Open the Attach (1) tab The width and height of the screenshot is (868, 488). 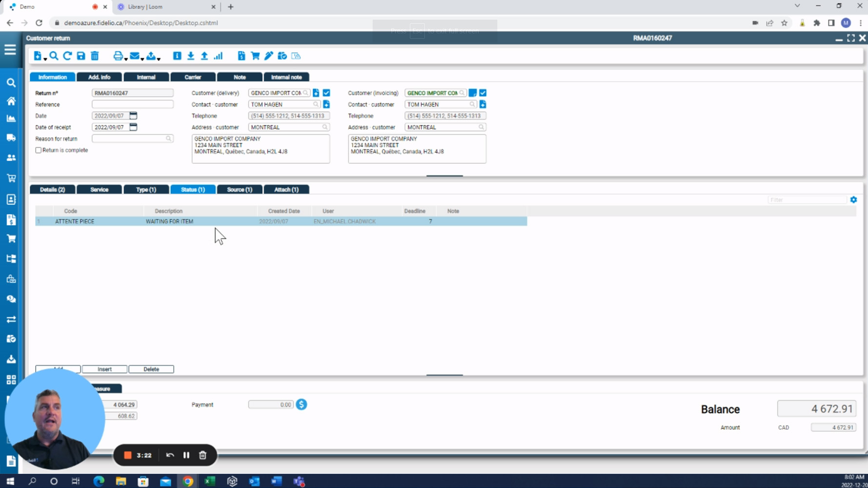(x=286, y=189)
